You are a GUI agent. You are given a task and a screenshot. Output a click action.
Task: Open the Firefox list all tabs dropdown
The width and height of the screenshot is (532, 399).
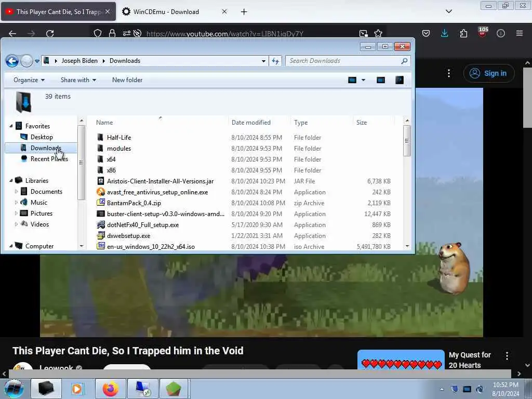tap(448, 11)
